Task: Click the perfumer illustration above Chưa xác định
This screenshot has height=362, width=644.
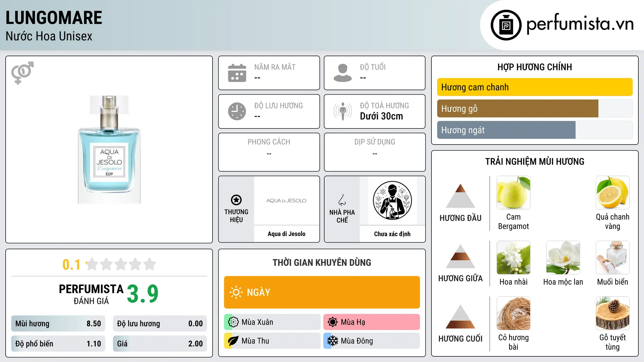Action: point(392,200)
